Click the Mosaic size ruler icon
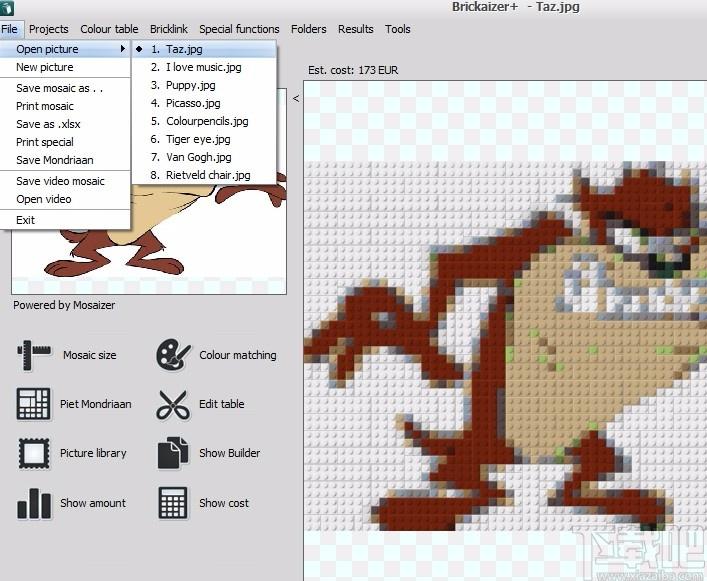Viewport: 707px width, 581px height. click(x=34, y=355)
